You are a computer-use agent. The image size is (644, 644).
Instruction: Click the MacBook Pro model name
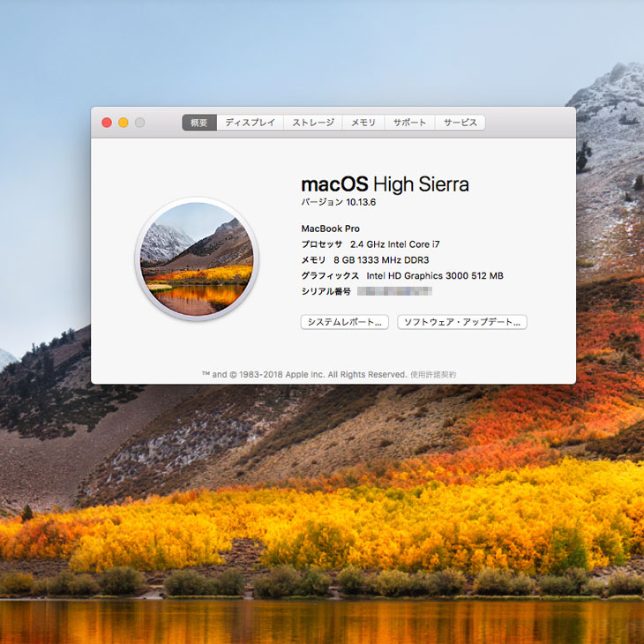point(330,228)
